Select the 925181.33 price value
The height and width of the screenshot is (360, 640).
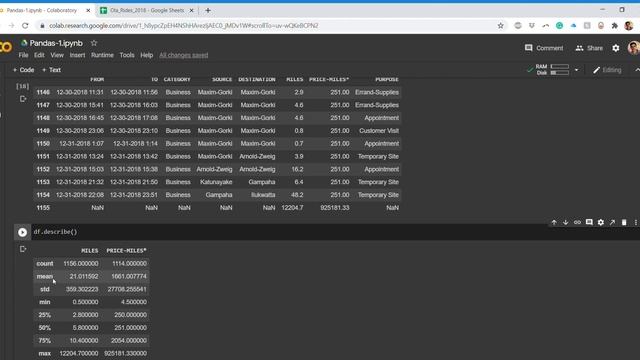pos(335,208)
